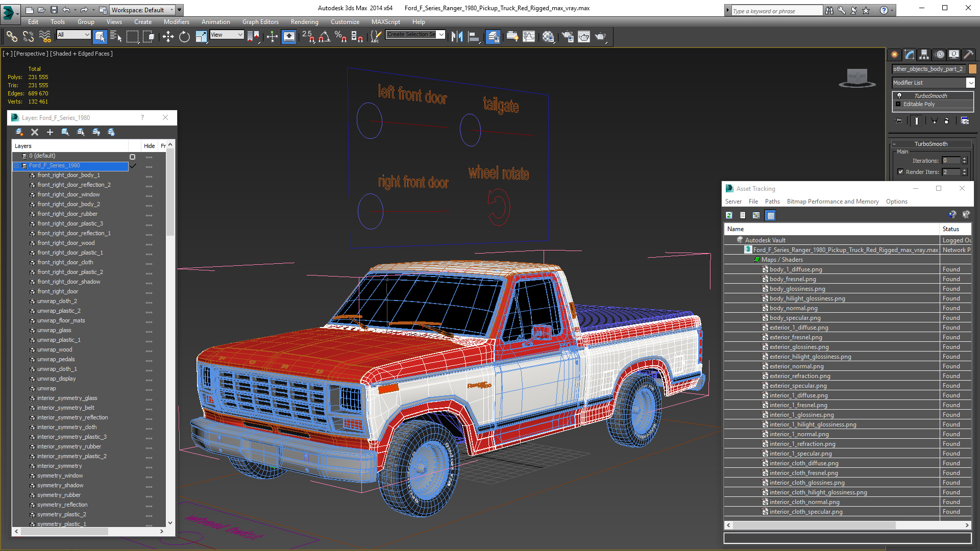The image size is (980, 551).
Task: Open reference coordinate system View dropdown
Action: [x=227, y=35]
